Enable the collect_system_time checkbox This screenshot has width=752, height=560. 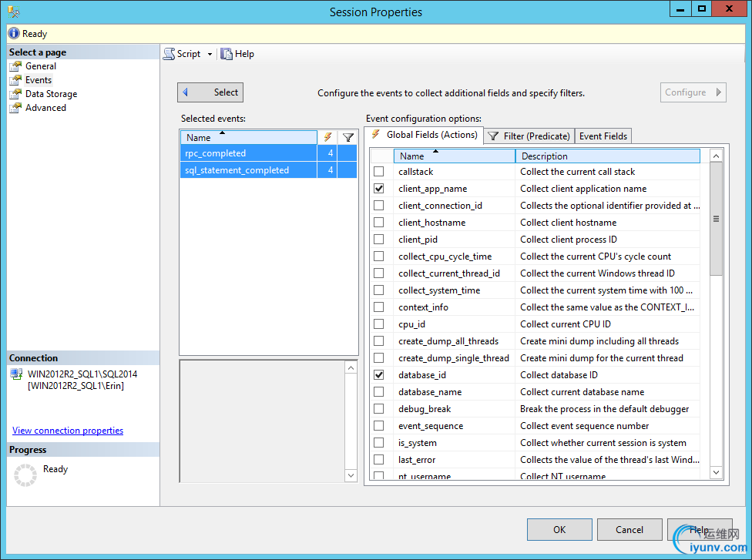379,290
